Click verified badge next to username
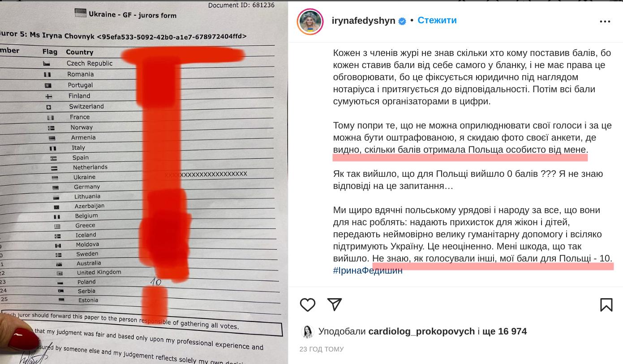623x364 pixels. click(402, 21)
